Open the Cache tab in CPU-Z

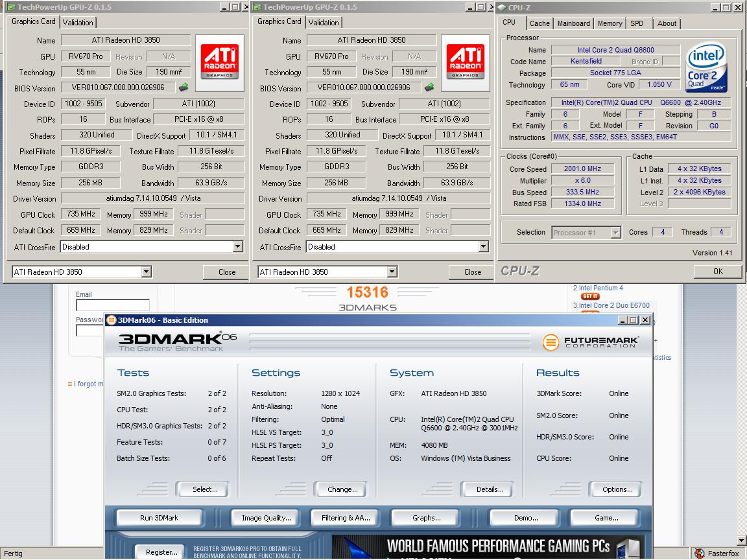[x=539, y=23]
